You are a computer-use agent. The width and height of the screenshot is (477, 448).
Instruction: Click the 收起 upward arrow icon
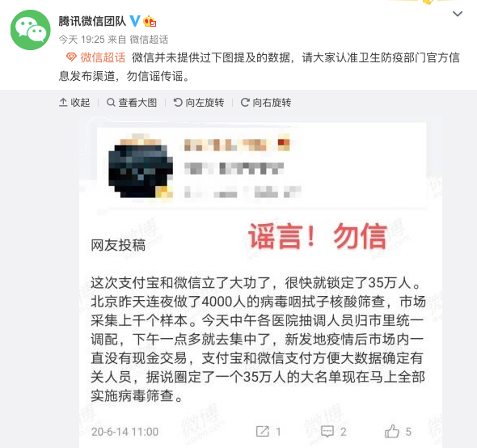click(63, 103)
